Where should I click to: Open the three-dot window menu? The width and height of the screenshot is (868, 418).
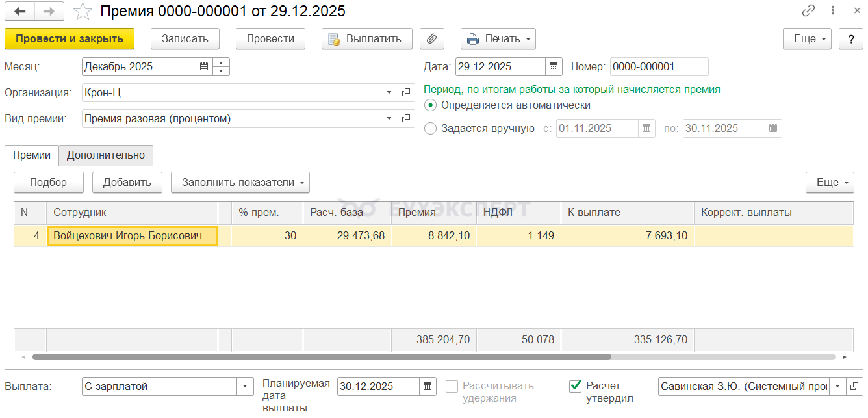click(x=832, y=10)
